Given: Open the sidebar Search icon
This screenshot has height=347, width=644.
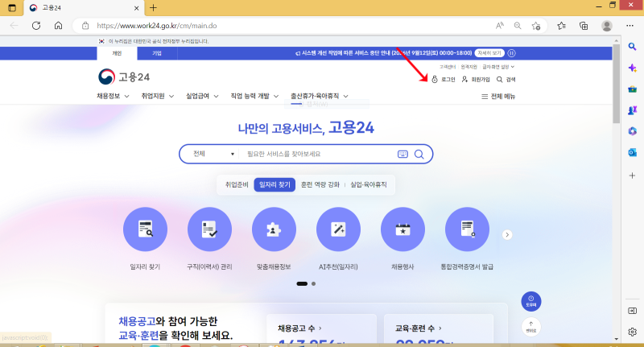Looking at the screenshot, I should (x=633, y=47).
